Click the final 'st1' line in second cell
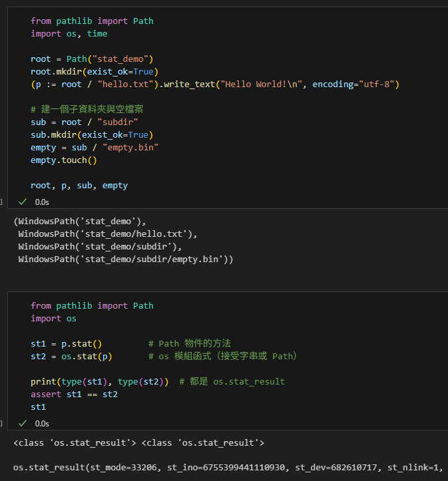 (39, 407)
